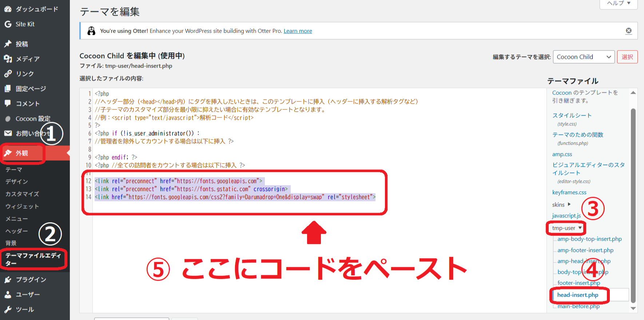Dismiss the Otter notice with X icon
644x320 pixels.
click(x=629, y=31)
